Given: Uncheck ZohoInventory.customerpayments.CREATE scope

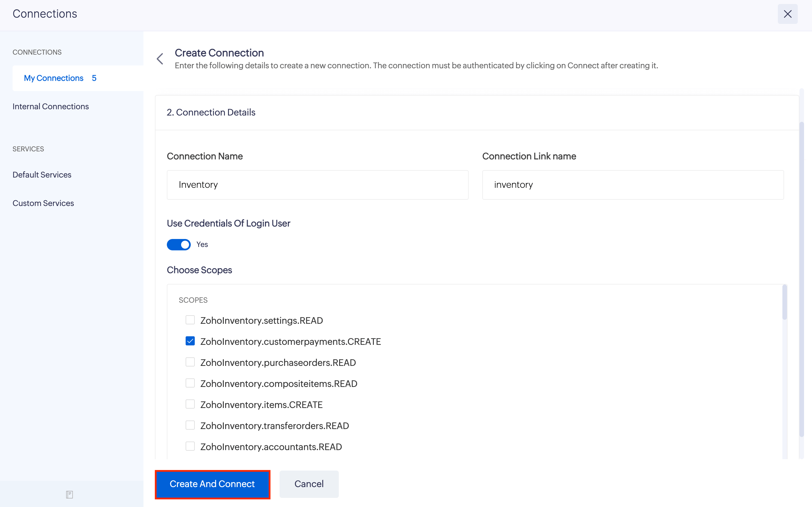Looking at the screenshot, I should pyautogui.click(x=190, y=341).
